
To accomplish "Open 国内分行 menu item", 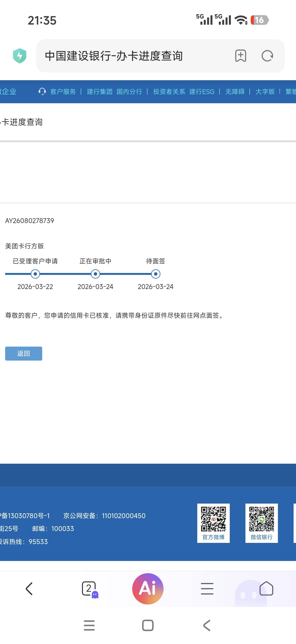I will coord(129,92).
